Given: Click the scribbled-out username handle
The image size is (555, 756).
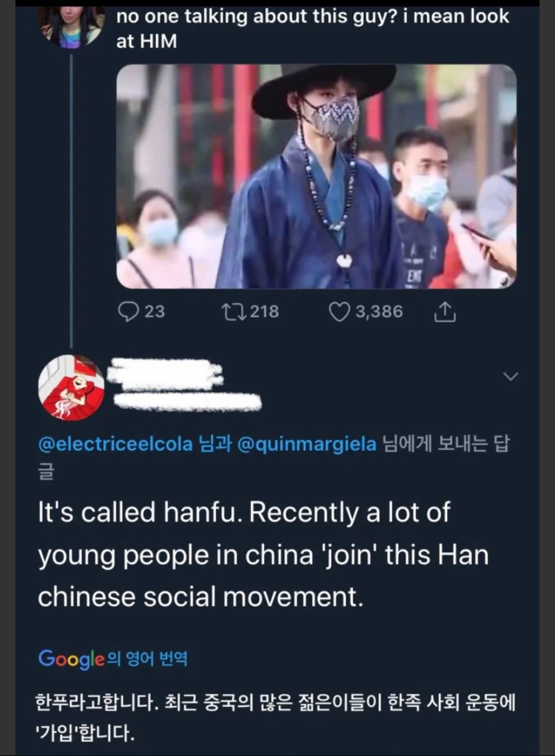Looking at the screenshot, I should tap(188, 402).
